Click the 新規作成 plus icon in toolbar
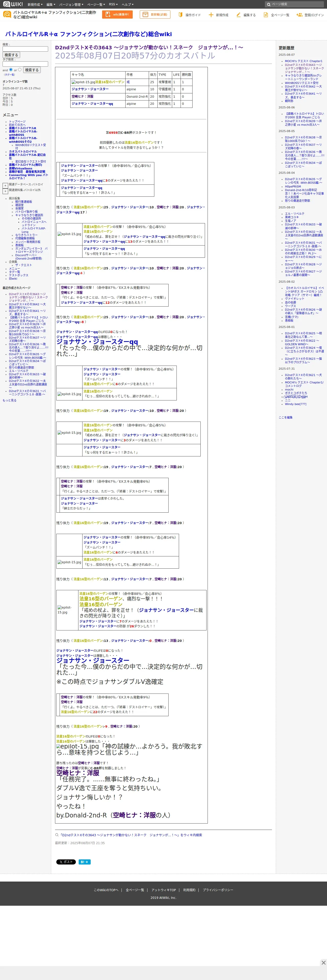The height and width of the screenshot is (980, 327). click(x=211, y=15)
